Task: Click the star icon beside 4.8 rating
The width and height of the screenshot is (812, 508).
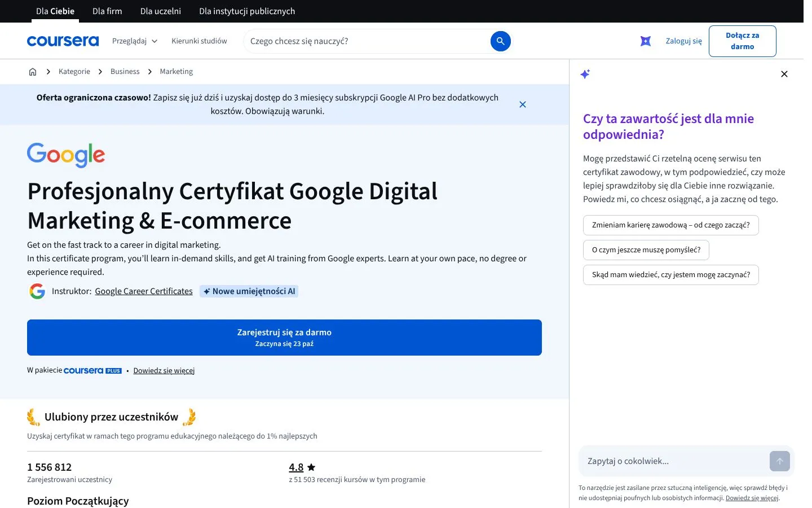Action: (x=311, y=467)
